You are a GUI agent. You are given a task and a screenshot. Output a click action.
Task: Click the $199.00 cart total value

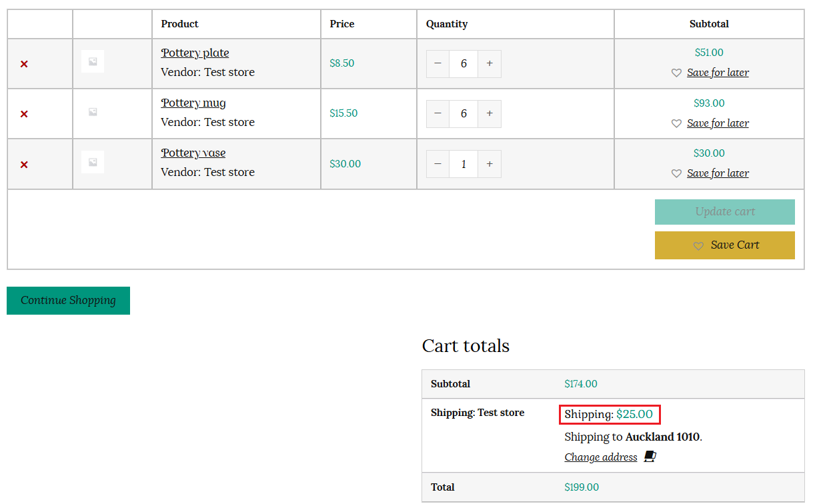pos(582,487)
